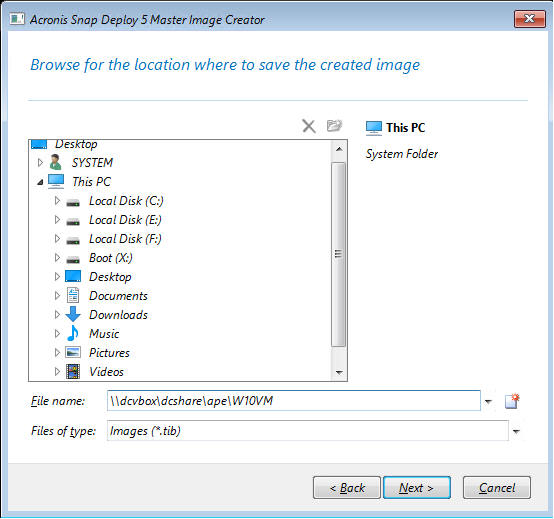Select 'Local Disk (F:)' in the tree

coord(125,239)
